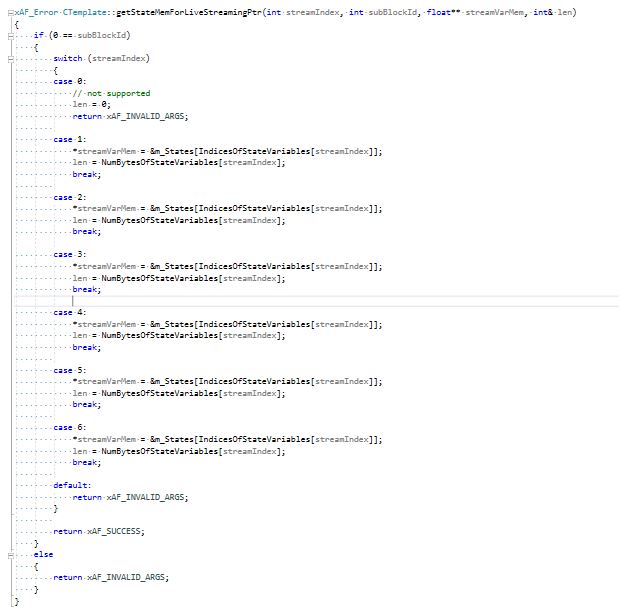
Task: Click the 'case 5:' label
Action: pyautogui.click(x=70, y=370)
